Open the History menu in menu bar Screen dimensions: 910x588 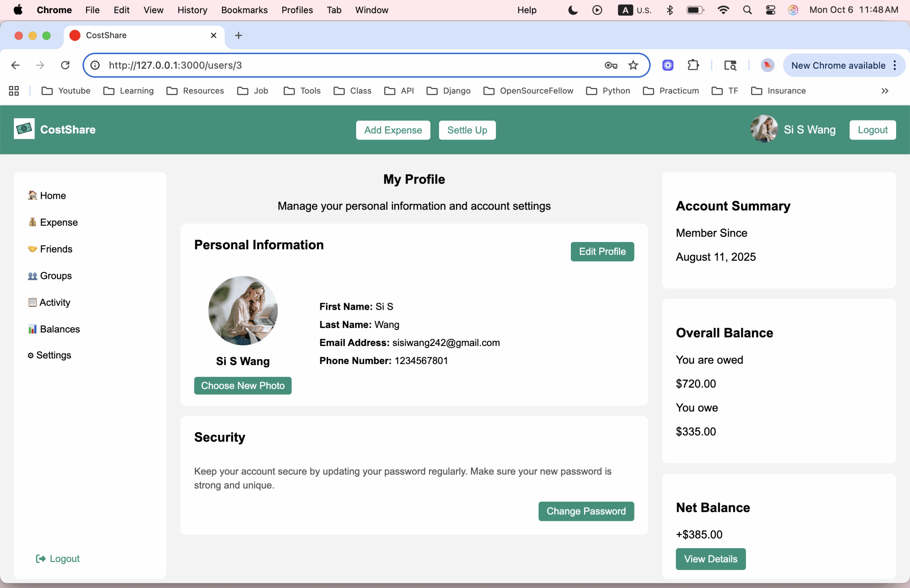[192, 10]
